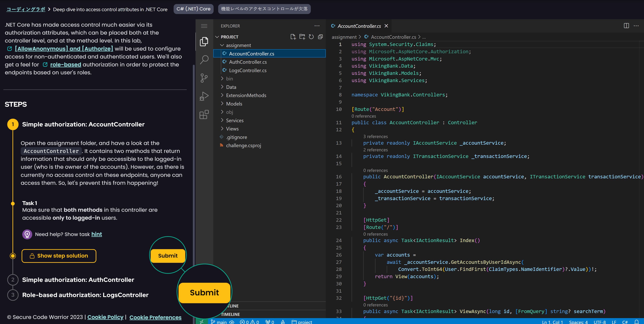Image resolution: width=644 pixels, height=324 pixels.
Task: Open the Source Control view
Action: point(204,78)
